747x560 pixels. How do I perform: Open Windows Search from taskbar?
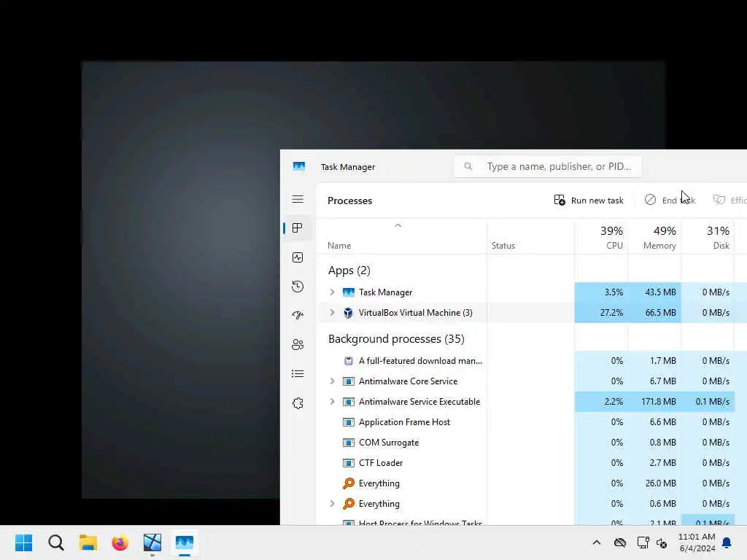55,542
